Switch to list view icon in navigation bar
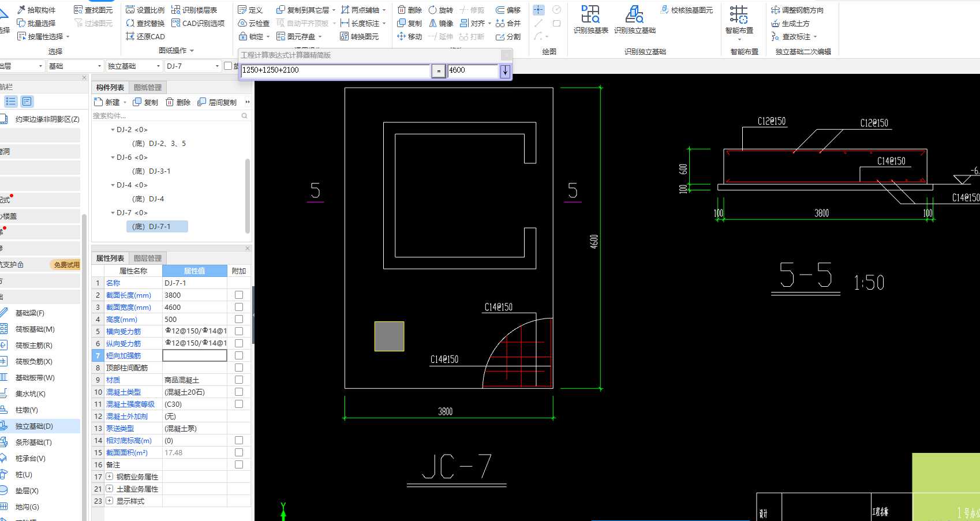The width and height of the screenshot is (980, 521). (x=11, y=102)
